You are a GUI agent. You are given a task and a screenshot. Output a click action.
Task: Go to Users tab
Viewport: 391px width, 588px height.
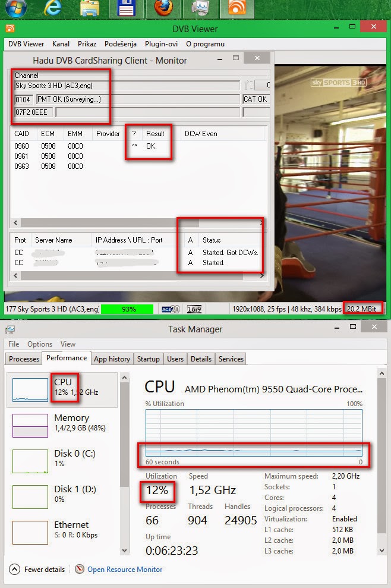coord(175,359)
